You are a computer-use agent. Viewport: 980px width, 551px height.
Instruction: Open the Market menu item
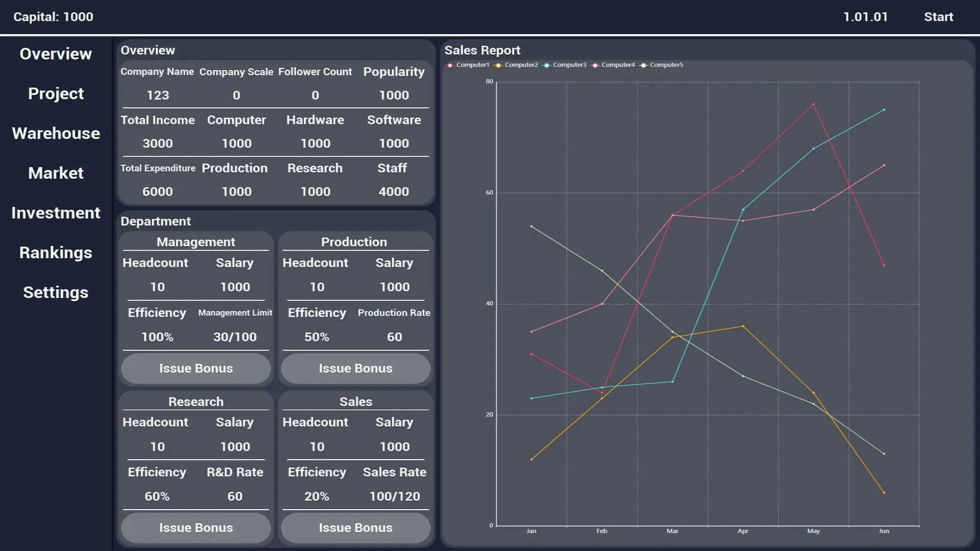click(x=56, y=173)
